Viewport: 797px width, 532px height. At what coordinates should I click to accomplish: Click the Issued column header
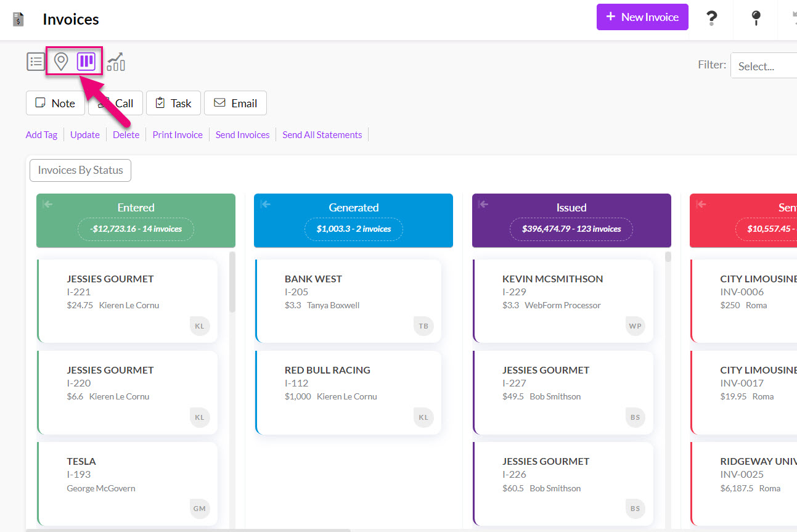click(571, 221)
